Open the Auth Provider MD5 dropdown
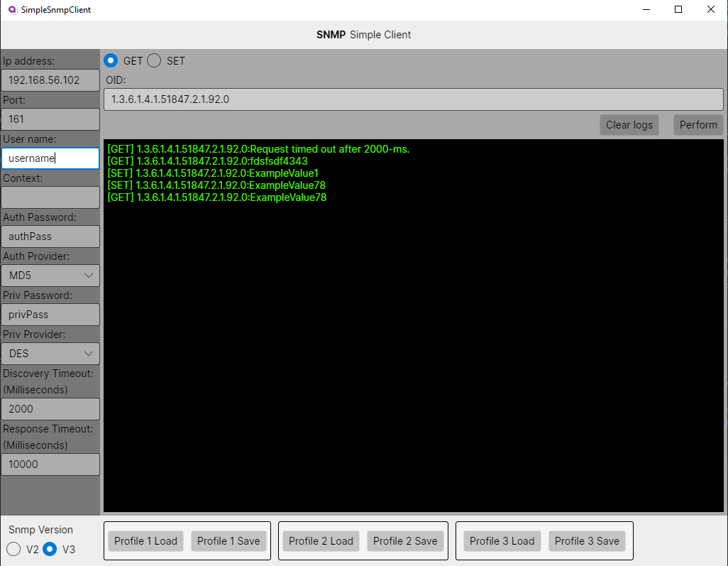The width and height of the screenshot is (728, 566). [50, 276]
